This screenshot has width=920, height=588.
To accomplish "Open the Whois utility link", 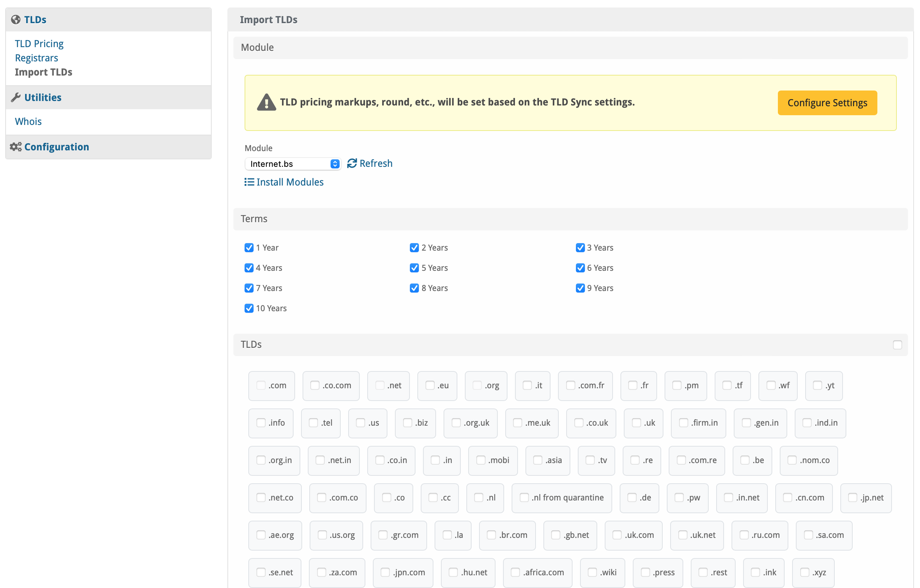I will click(x=28, y=122).
